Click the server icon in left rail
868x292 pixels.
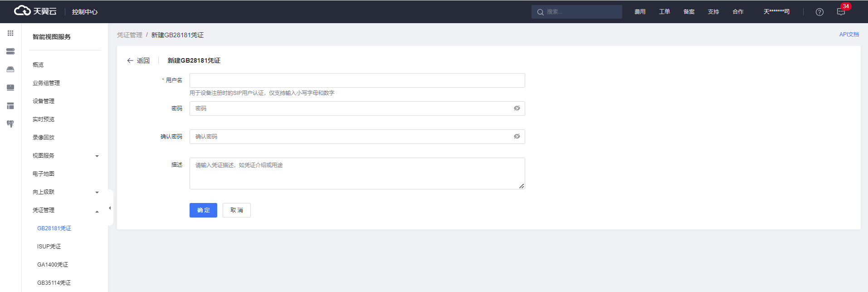tap(10, 51)
